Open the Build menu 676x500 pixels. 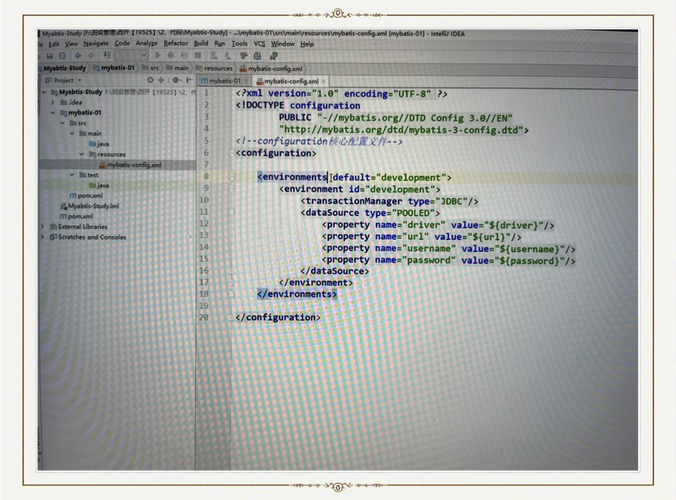(x=201, y=43)
